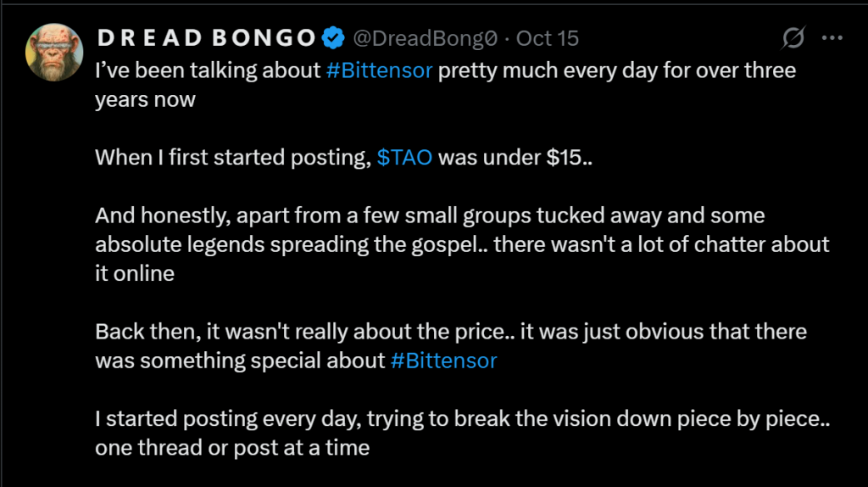Open the three-dot More options menu
This screenshot has width=868, height=487.
pyautogui.click(x=833, y=38)
